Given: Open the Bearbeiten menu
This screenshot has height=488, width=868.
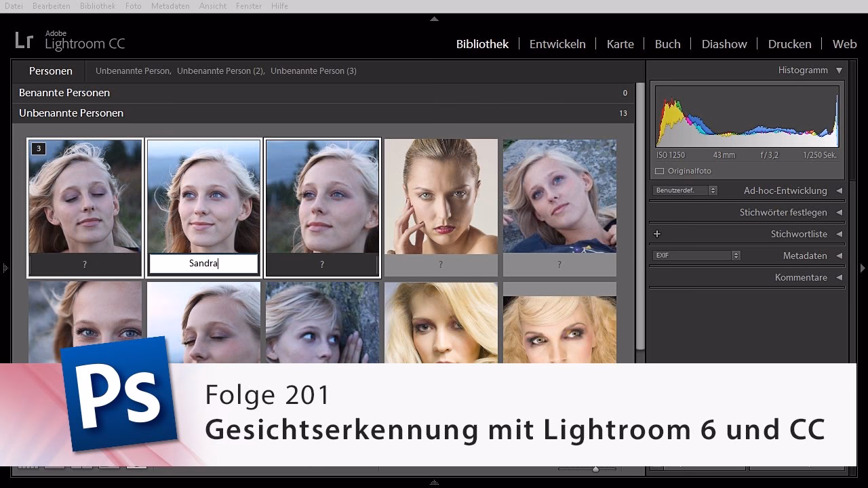Looking at the screenshot, I should point(50,6).
